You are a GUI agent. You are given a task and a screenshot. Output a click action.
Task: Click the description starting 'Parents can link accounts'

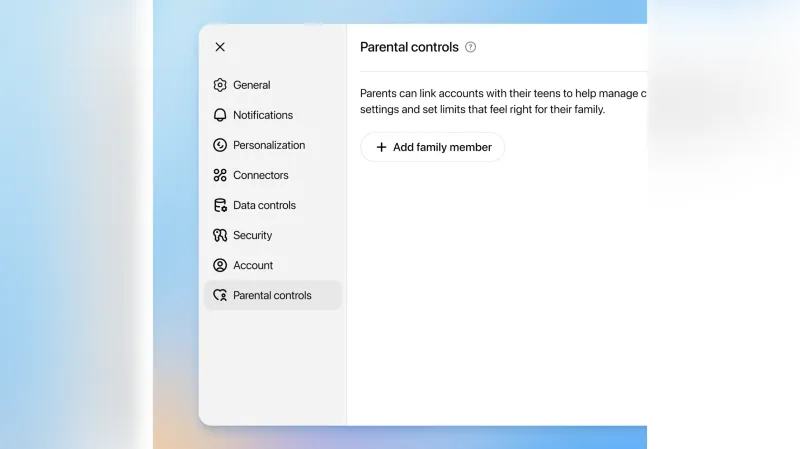(503, 101)
